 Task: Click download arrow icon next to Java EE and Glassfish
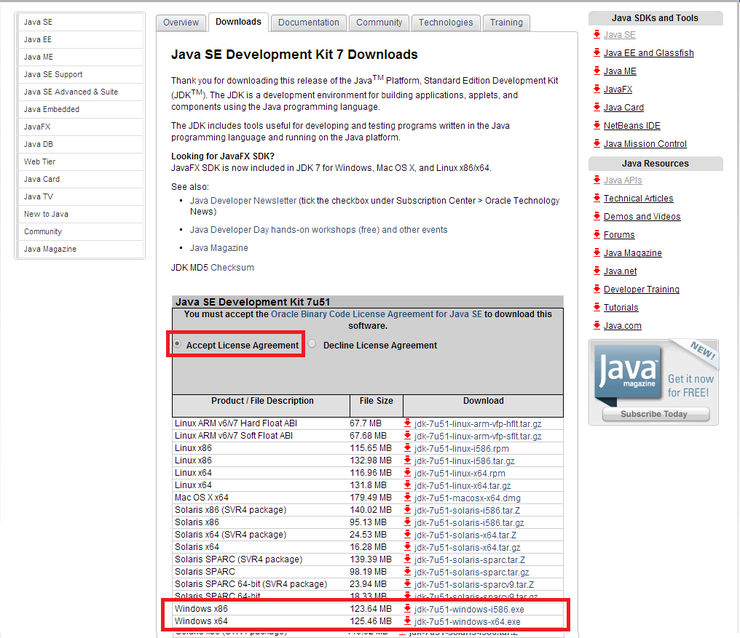point(597,53)
